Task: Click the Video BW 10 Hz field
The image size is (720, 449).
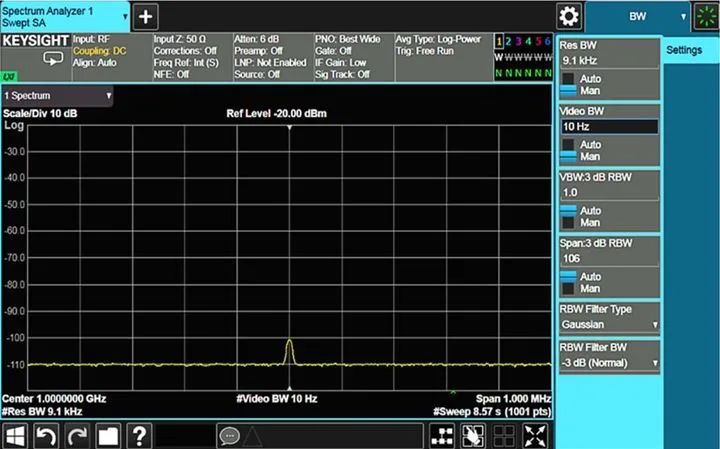Action: click(608, 127)
